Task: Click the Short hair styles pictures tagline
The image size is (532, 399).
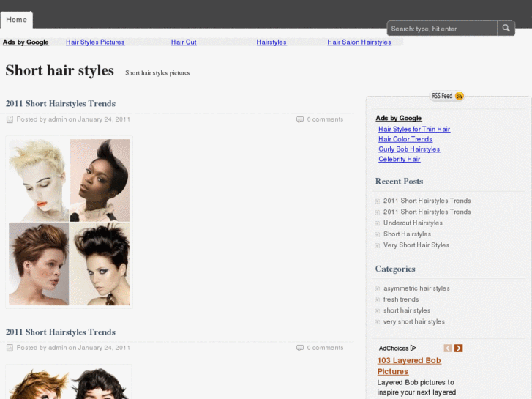Action: pyautogui.click(x=157, y=73)
